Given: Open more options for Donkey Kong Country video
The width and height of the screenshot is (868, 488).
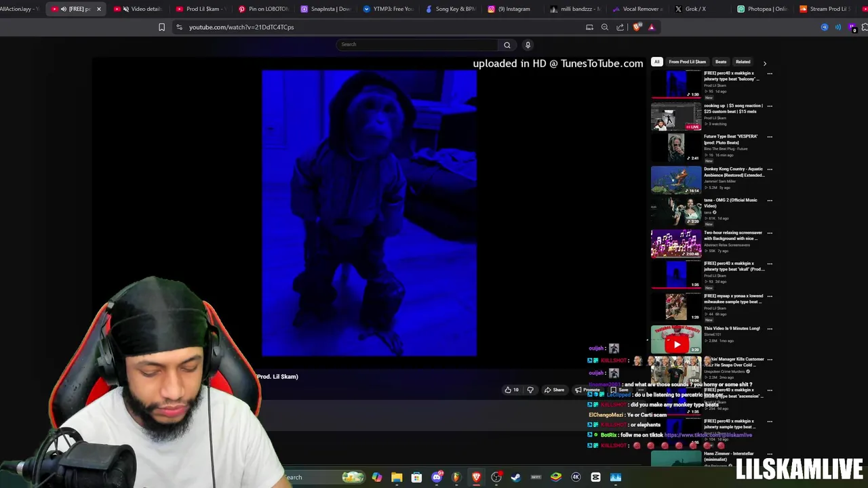Looking at the screenshot, I should coord(770,169).
